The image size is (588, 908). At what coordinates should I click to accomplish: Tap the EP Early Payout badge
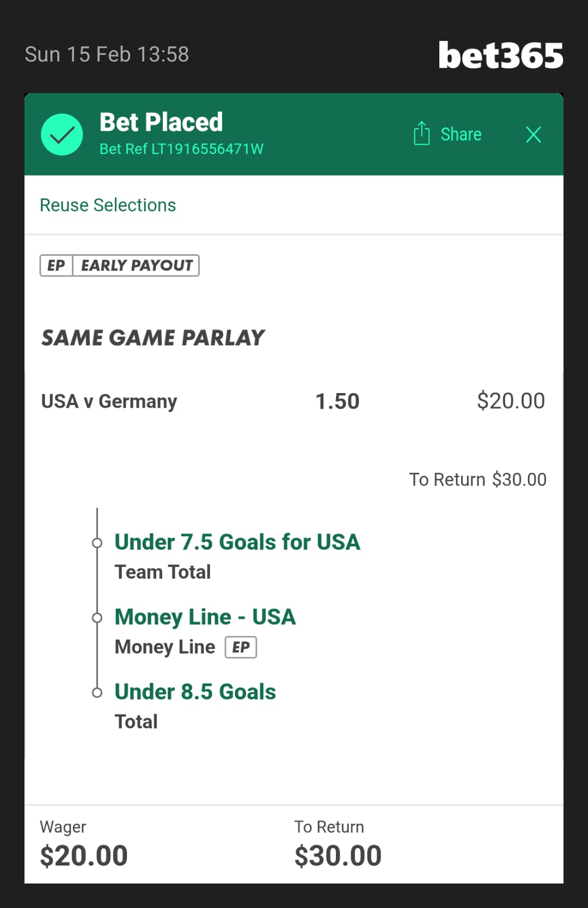pos(119,266)
